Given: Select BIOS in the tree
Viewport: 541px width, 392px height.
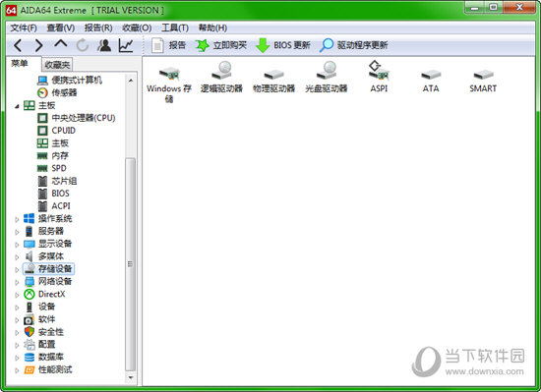Looking at the screenshot, I should 60,194.
